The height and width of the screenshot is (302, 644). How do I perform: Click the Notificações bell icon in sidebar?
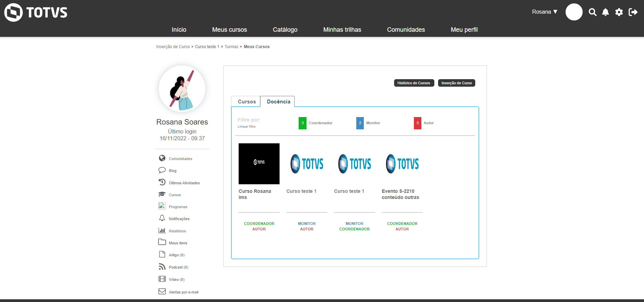tap(162, 218)
